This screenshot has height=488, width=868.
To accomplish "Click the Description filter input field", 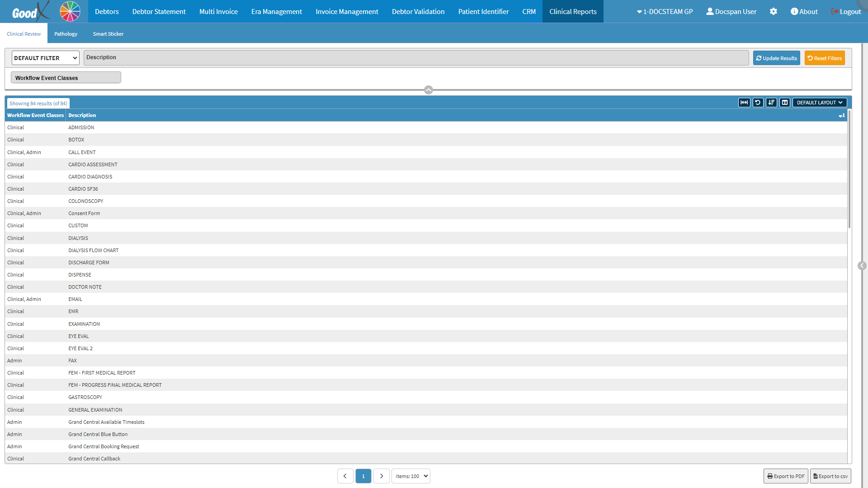I will [x=416, y=58].
